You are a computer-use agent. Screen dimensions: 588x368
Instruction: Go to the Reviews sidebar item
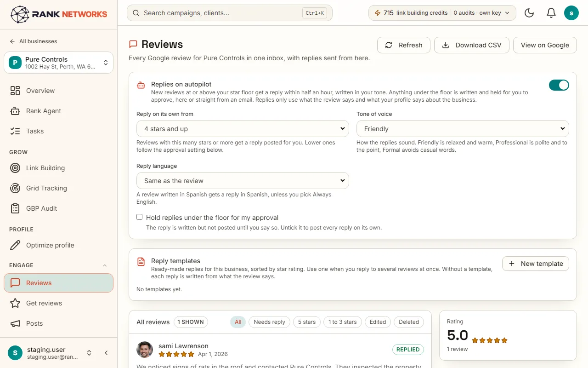click(58, 283)
